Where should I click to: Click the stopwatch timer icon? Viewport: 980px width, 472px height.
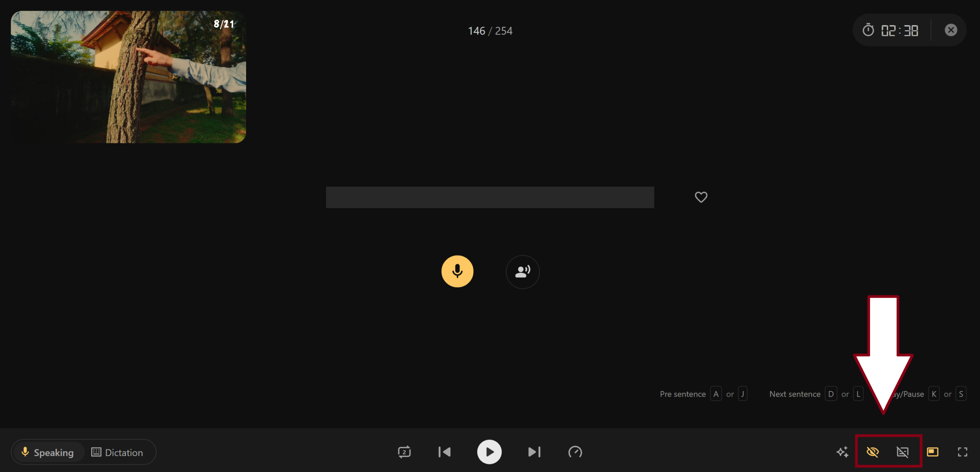(868, 30)
